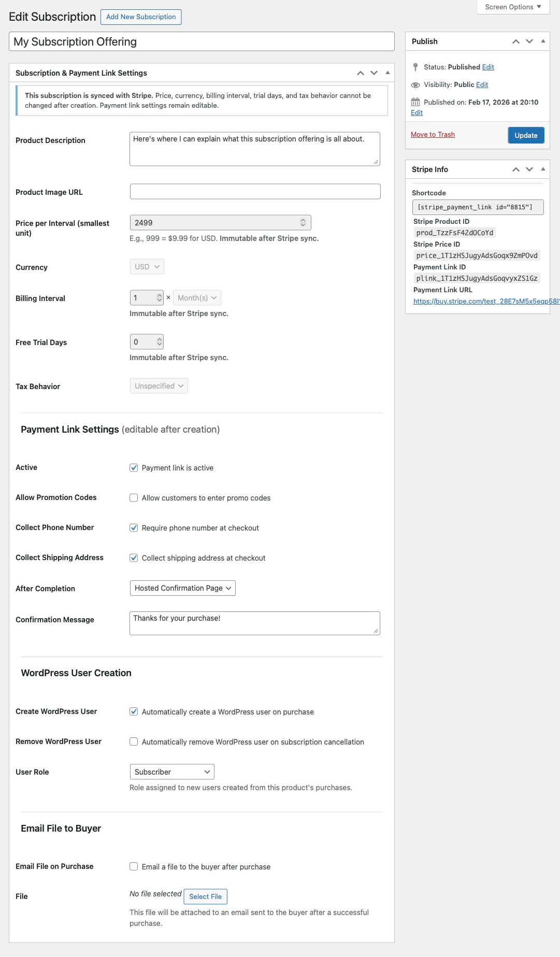Open the User Role dropdown
560x957 pixels.
click(x=172, y=772)
